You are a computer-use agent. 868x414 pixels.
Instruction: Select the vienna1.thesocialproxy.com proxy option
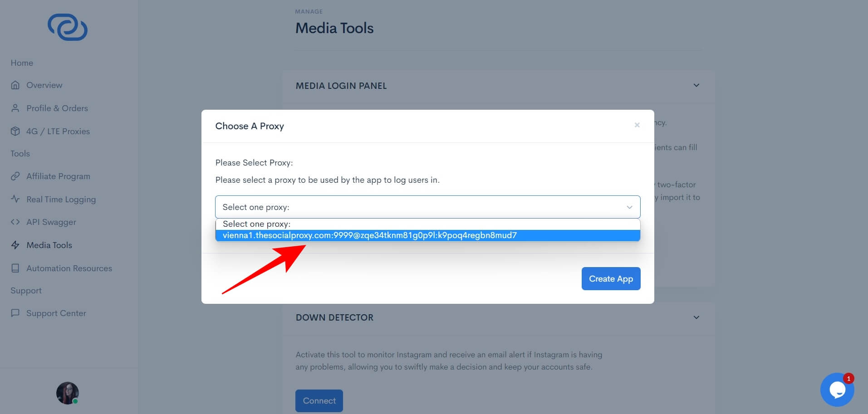(427, 235)
